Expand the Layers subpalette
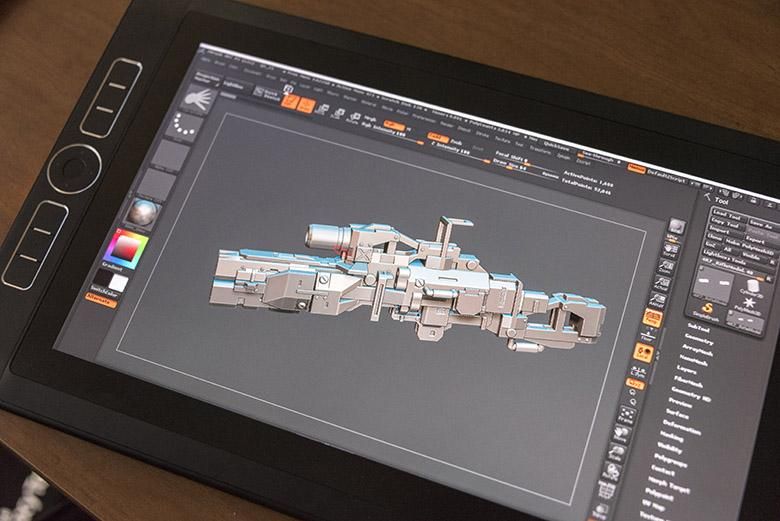Screen dimensions: 780x521 pos(686,370)
